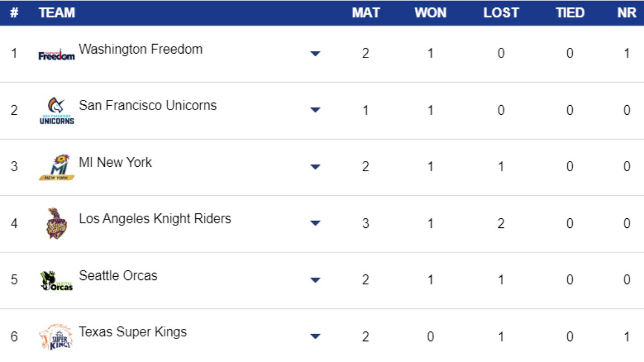Expand the Texas Super Kings row
Viewport: 644px width, 362px height.
pos(316,337)
